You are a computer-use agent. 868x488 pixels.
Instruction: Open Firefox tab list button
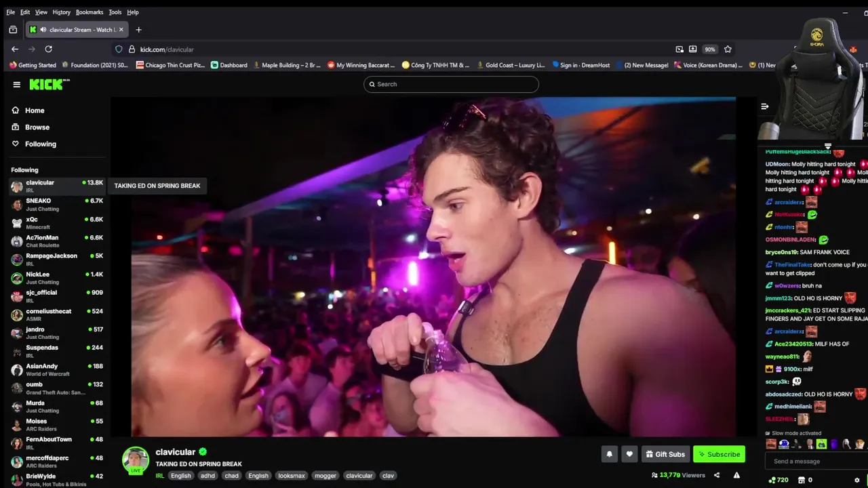pyautogui.click(x=12, y=30)
